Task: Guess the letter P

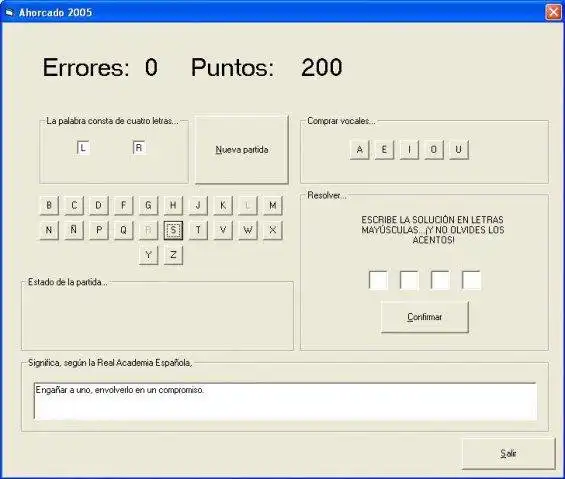Action: coord(99,230)
